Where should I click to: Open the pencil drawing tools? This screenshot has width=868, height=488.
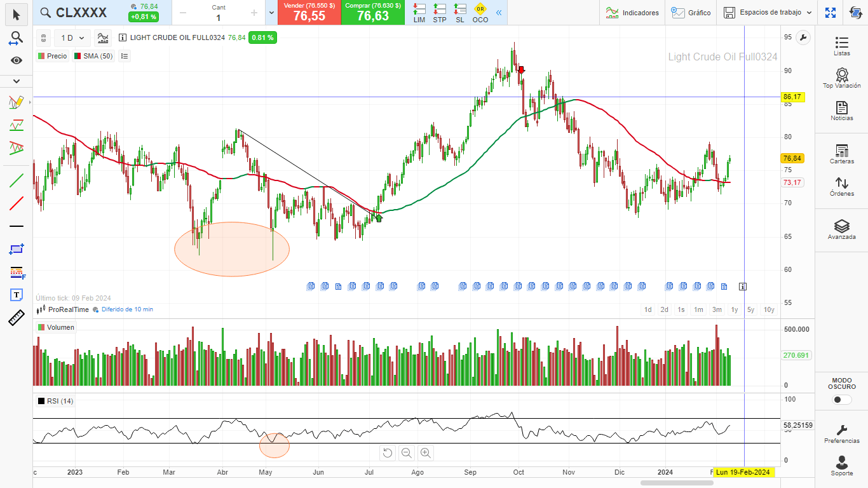17,102
